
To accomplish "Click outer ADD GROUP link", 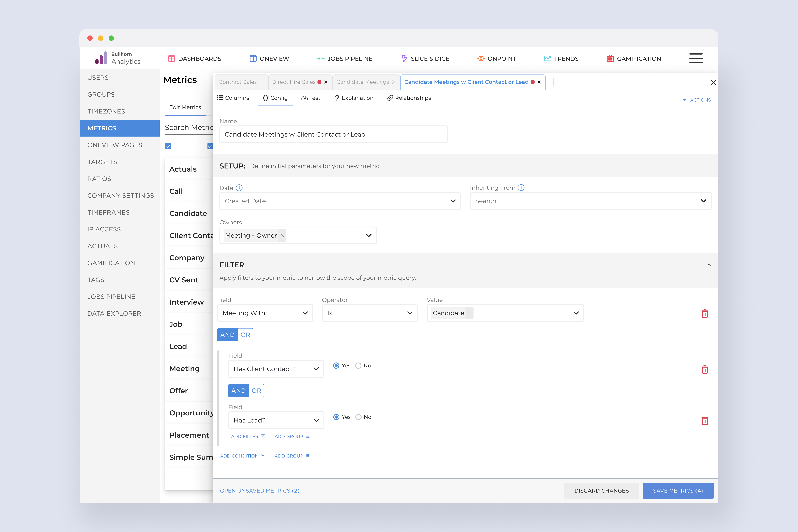I will [x=292, y=456].
